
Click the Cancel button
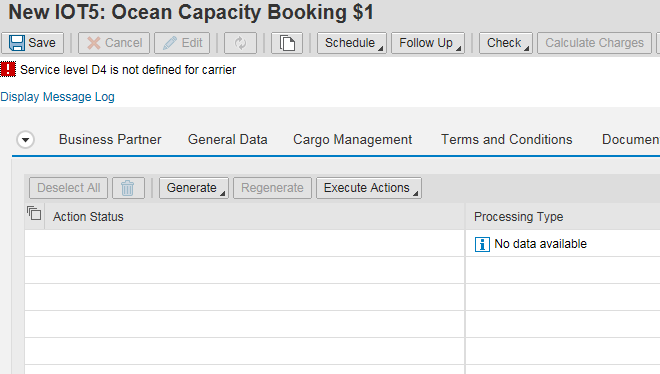coord(114,43)
